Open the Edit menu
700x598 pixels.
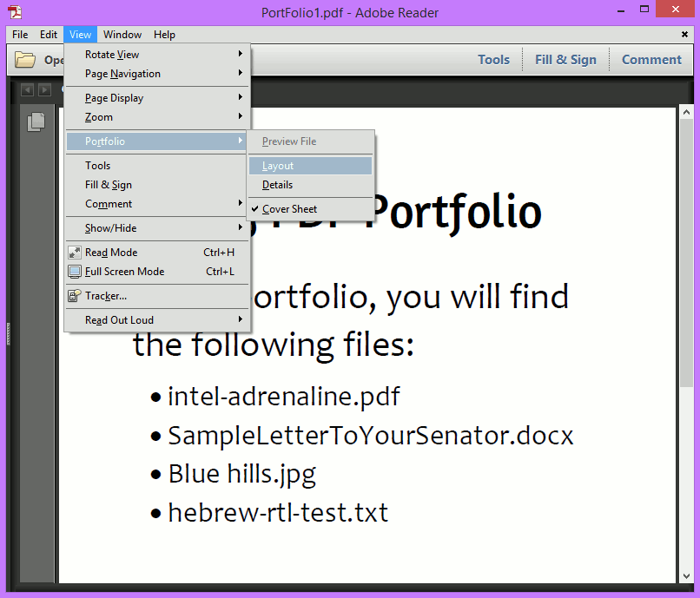point(49,35)
